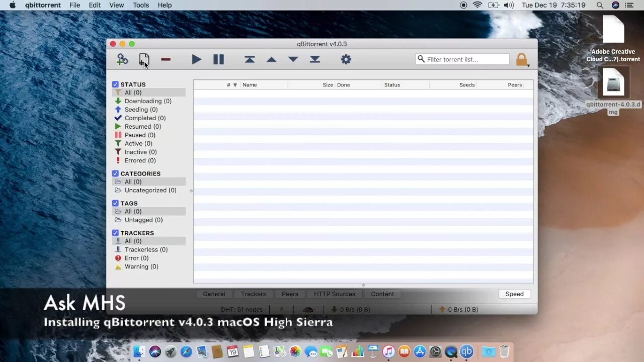Select Downloading (0) status filter

148,101
